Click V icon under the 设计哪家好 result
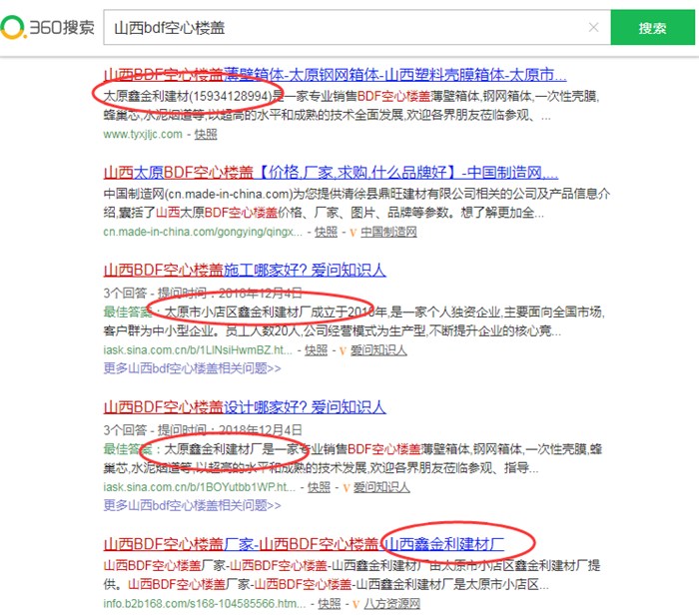Screen dimensions: 699x616 [346, 488]
